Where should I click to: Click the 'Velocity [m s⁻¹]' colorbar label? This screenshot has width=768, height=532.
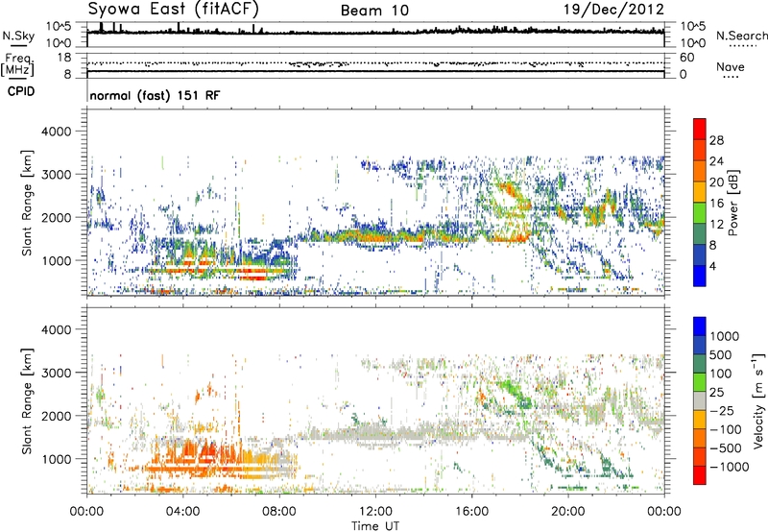pos(758,400)
